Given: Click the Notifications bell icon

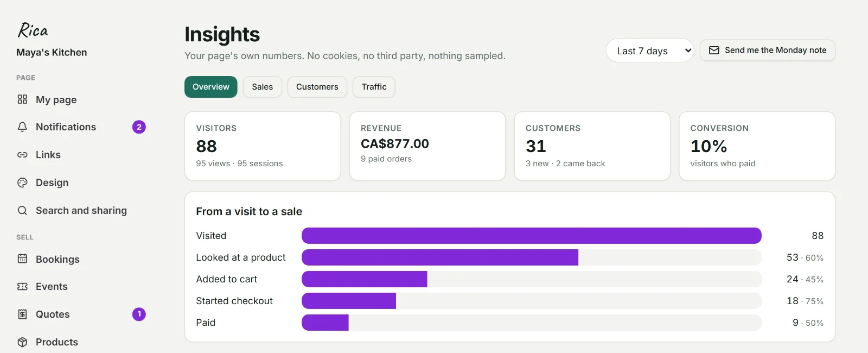Looking at the screenshot, I should tap(22, 127).
